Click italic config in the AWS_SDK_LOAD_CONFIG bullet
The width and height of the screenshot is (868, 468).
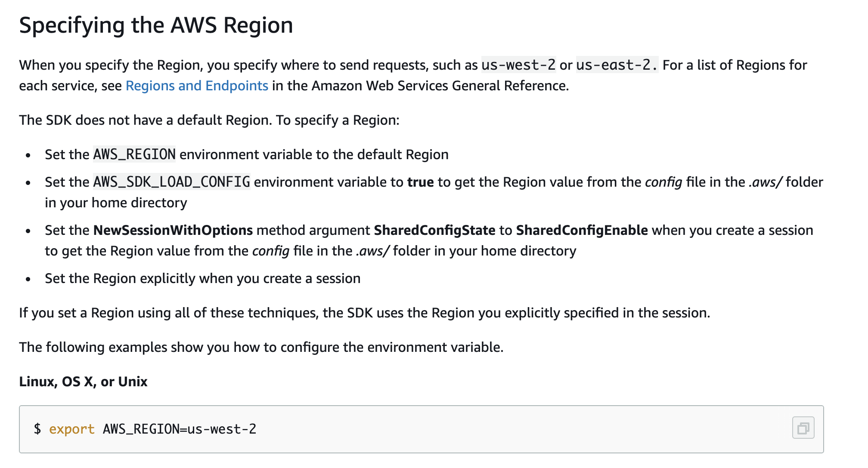point(663,182)
